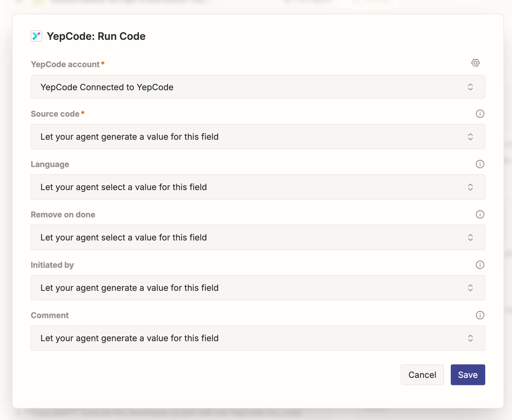Show info for Initiated by field
The width and height of the screenshot is (512, 420).
[x=480, y=265]
